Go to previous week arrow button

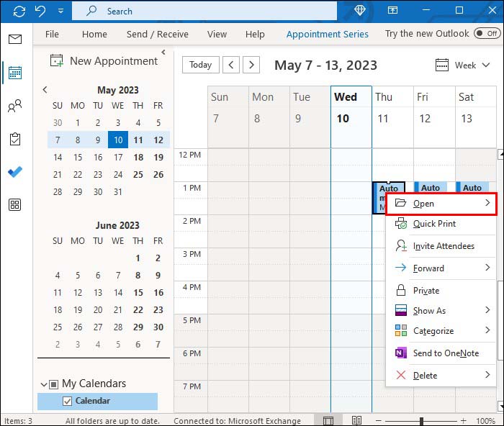(x=231, y=65)
